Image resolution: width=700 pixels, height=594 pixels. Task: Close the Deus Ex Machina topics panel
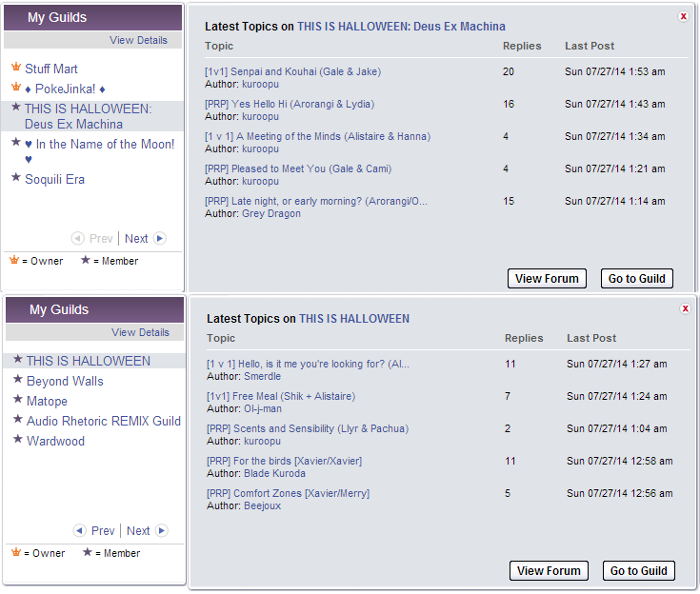coord(683,16)
